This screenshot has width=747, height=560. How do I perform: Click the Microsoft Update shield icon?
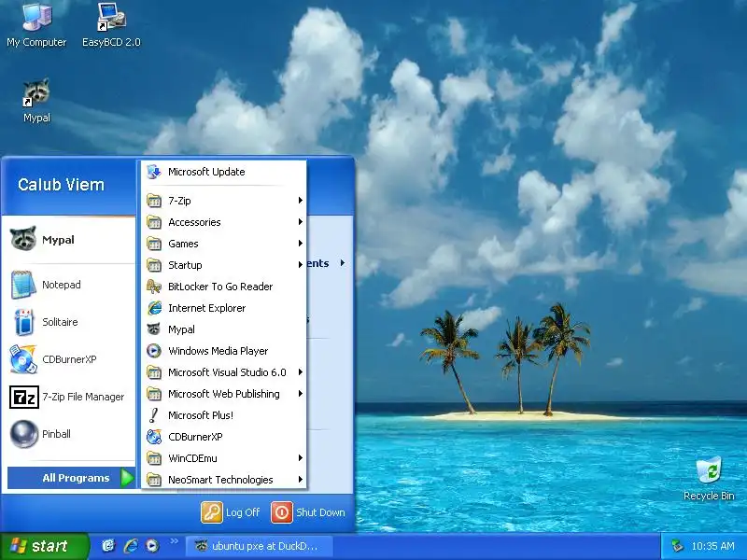[154, 172]
